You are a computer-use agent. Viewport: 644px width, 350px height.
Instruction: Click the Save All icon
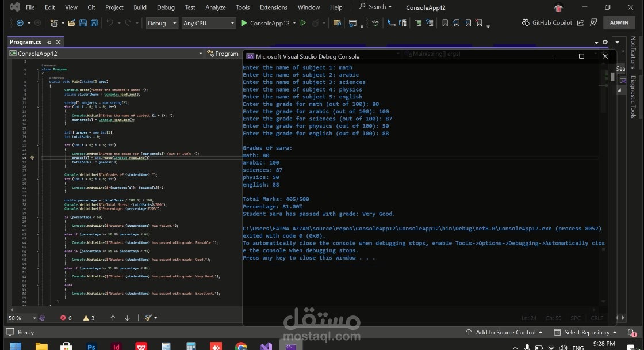(x=94, y=23)
